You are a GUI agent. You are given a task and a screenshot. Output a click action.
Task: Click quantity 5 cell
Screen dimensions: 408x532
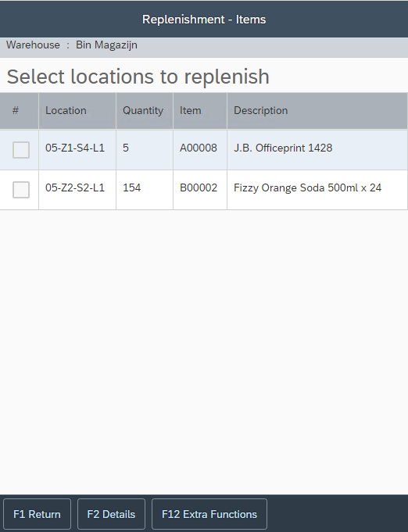click(x=145, y=150)
